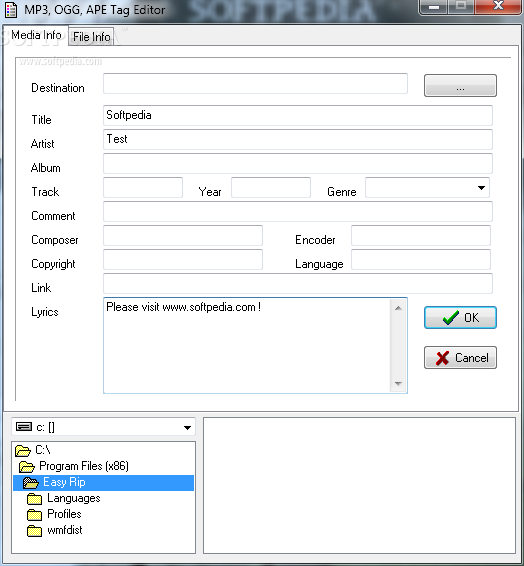Viewport: 524px width, 566px height.
Task: Maximize the Tag Editor window
Action: (461, 6)
